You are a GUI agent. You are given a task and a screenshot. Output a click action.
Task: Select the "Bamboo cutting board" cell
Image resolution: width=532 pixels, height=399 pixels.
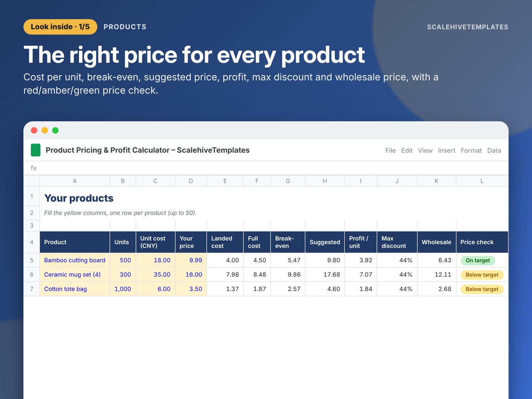[x=75, y=260]
